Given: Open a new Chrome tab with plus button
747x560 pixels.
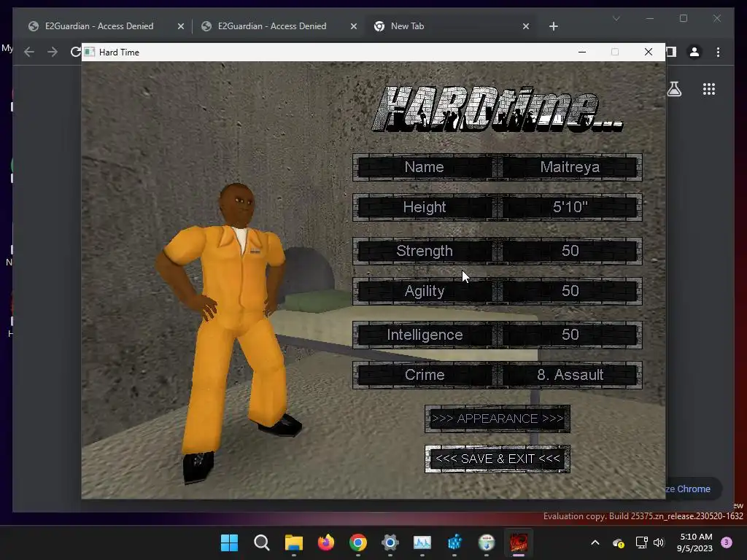Looking at the screenshot, I should pos(553,26).
